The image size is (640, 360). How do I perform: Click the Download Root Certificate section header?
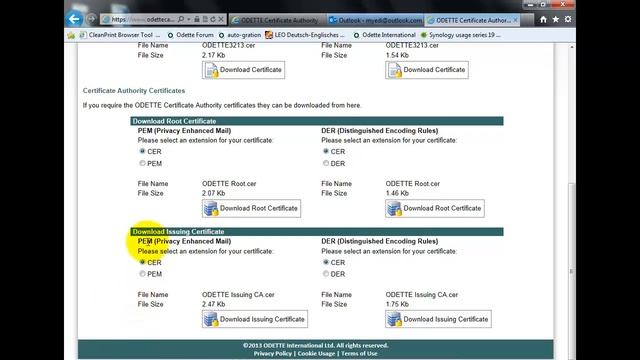[x=317, y=121]
